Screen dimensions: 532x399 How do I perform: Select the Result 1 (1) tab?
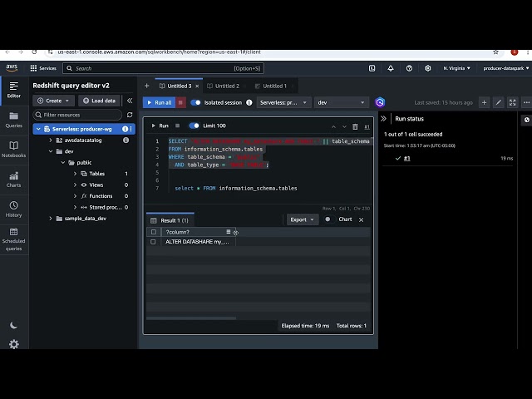[170, 220]
